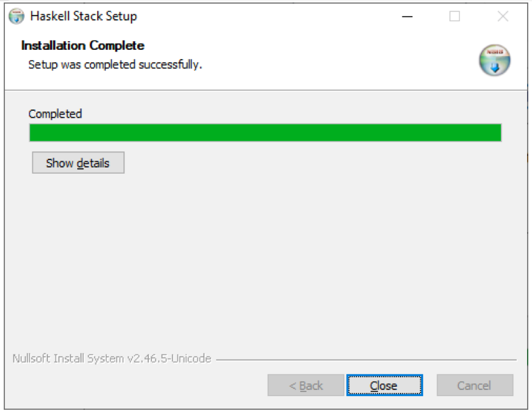The width and height of the screenshot is (532, 416).
Task: Click the Haskell Stack installer icon in title bar
Action: [x=16, y=16]
